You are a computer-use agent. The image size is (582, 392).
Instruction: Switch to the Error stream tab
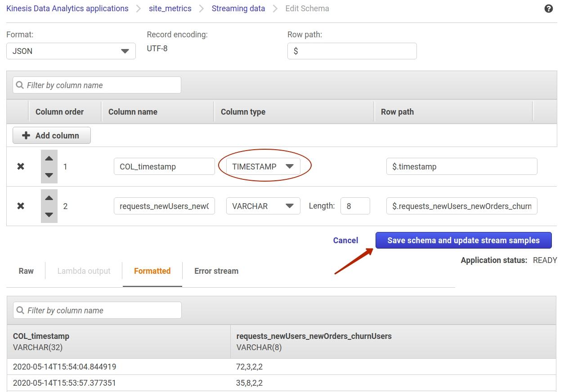(216, 271)
